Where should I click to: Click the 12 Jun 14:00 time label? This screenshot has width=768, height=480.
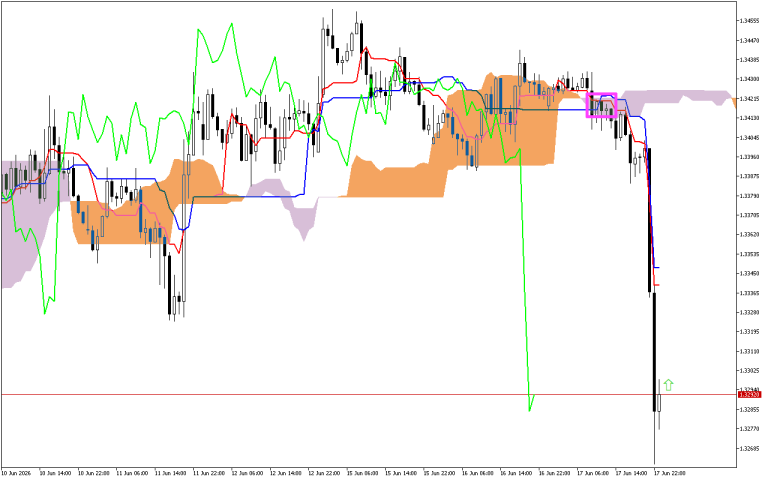click(x=286, y=473)
